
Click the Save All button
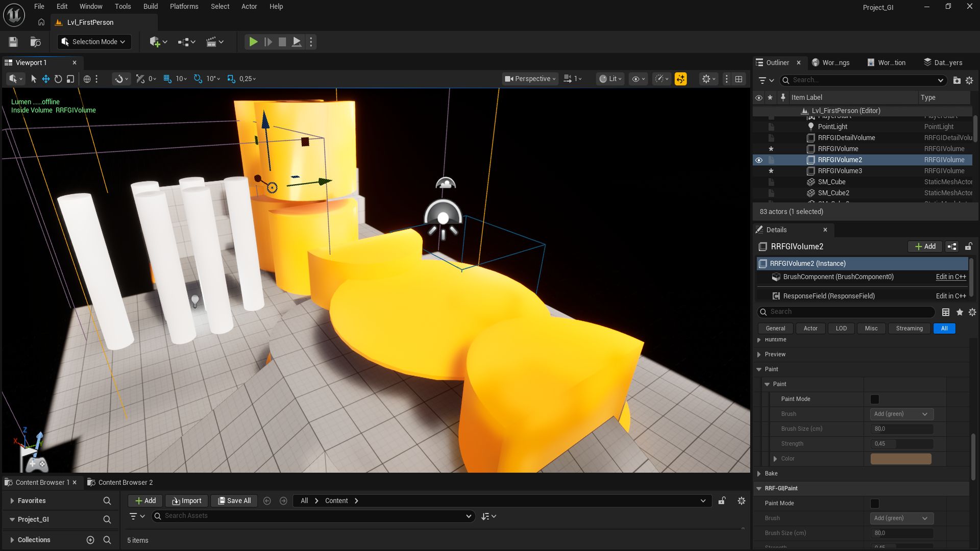coord(234,501)
